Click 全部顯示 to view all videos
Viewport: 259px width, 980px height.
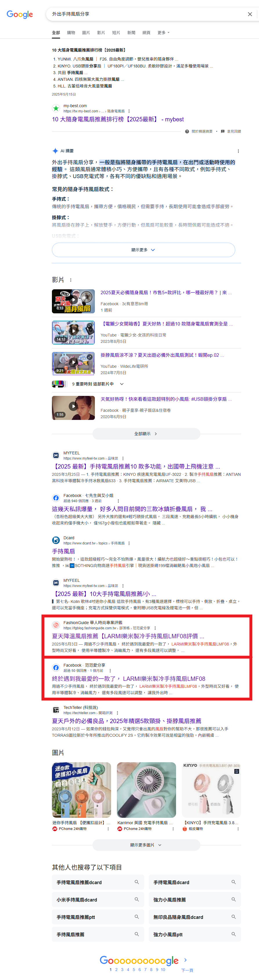[x=146, y=434]
